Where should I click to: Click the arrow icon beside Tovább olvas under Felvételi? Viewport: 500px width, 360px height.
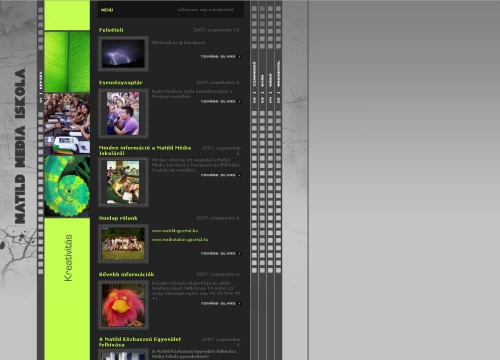239,57
